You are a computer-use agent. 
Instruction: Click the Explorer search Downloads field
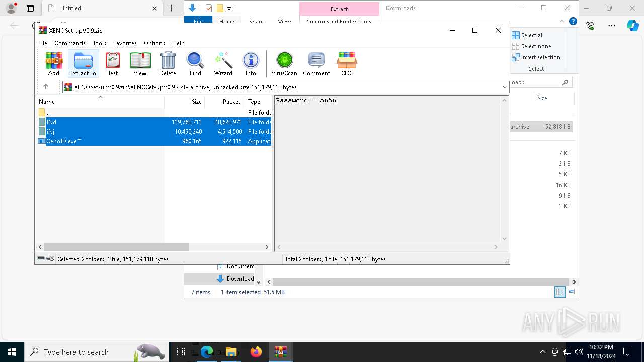pos(540,82)
